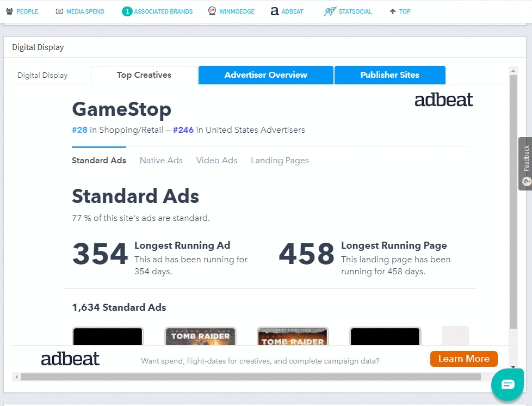
Task: Jump to the MEDIA SPEND section
Action: 85,11
